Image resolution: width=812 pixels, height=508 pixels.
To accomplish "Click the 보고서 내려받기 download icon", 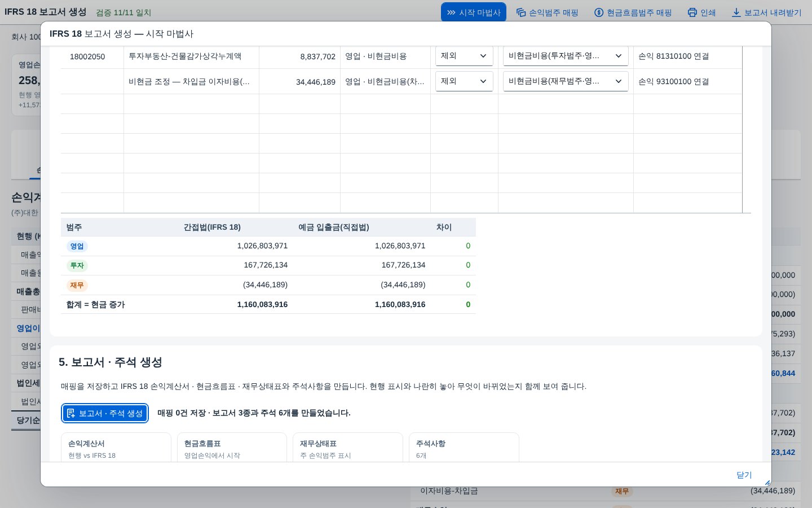I will tap(736, 12).
